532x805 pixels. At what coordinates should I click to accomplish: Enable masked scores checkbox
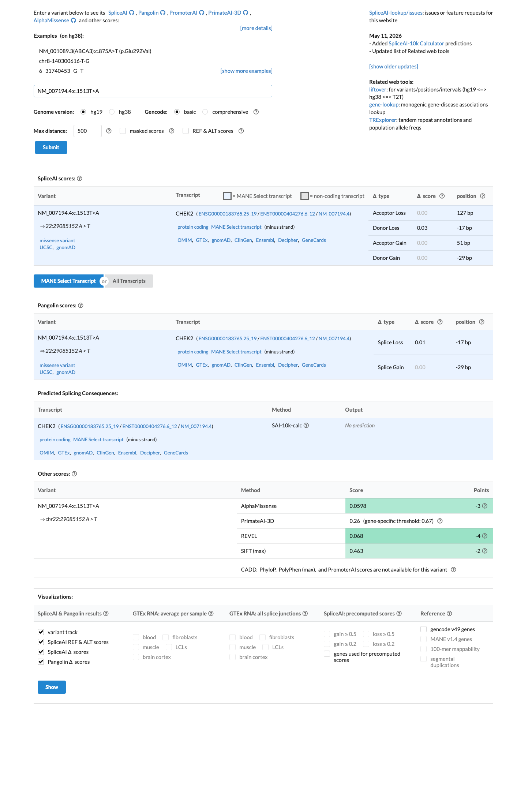coord(123,131)
